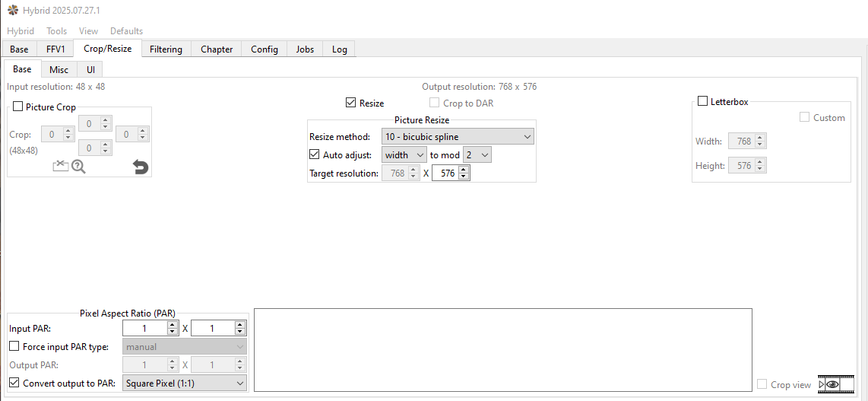Open the Resize method dropdown

point(458,137)
